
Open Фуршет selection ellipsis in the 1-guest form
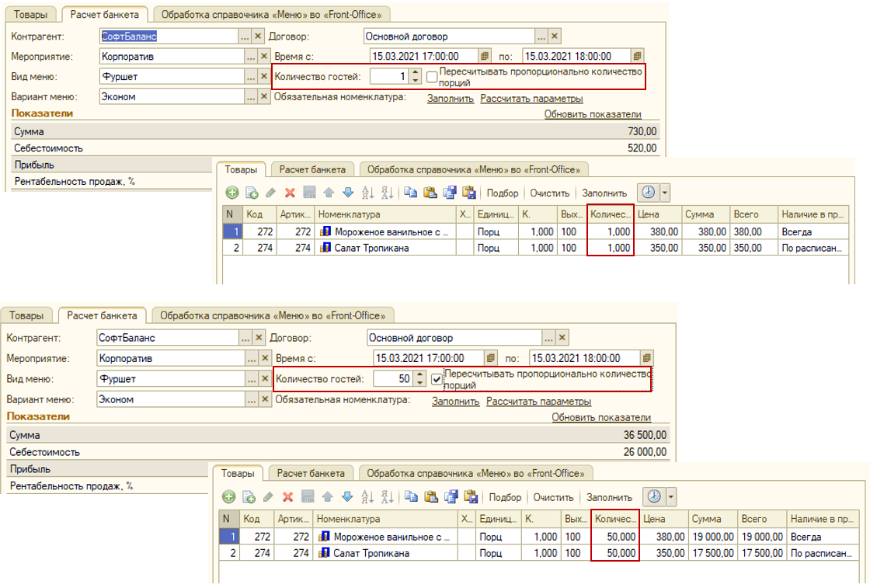click(x=251, y=77)
